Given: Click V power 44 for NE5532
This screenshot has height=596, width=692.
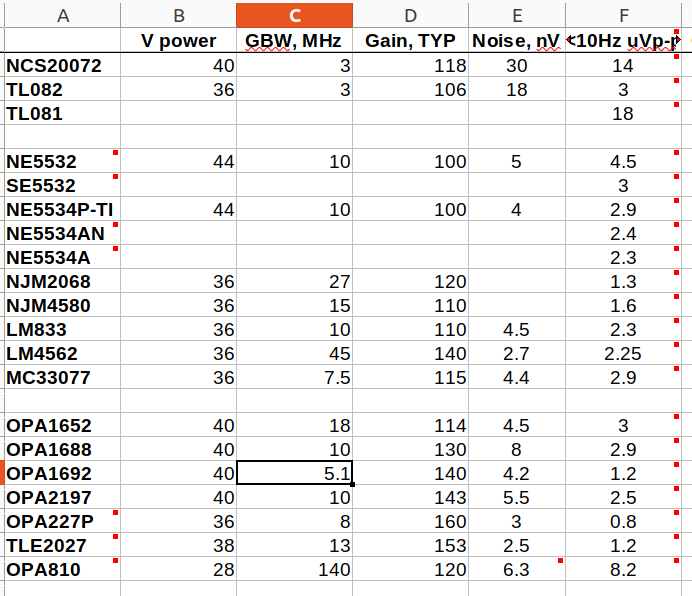Looking at the screenshot, I should [x=178, y=161].
